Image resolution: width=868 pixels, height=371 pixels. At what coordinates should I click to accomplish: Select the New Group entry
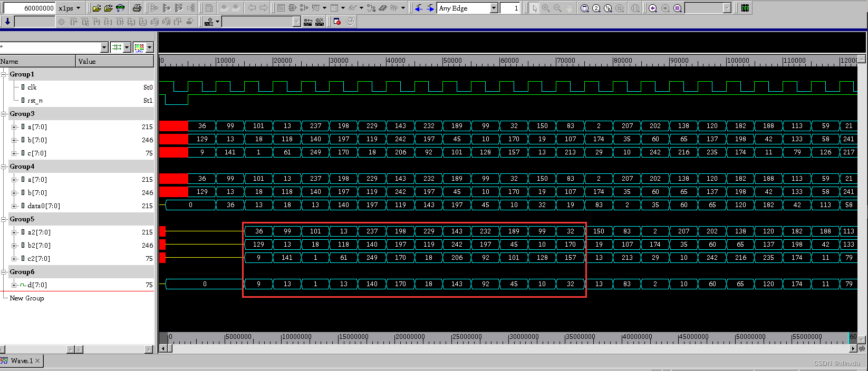pos(27,298)
